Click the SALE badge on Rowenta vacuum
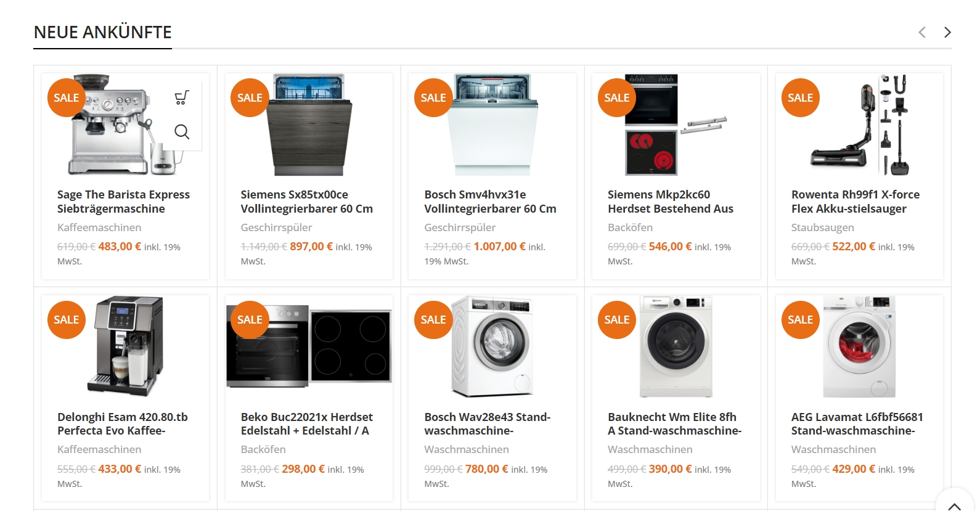 tap(800, 97)
